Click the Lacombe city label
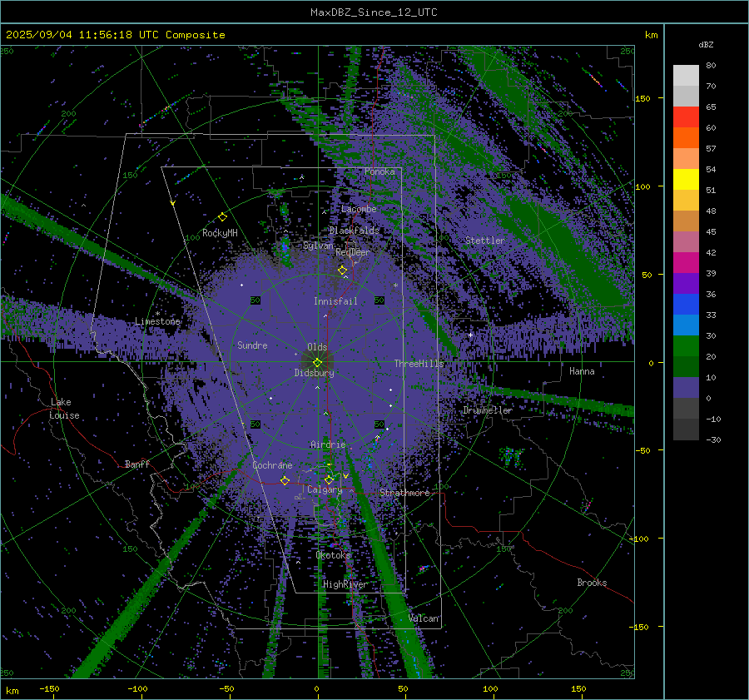This screenshot has width=749, height=700. (359, 209)
